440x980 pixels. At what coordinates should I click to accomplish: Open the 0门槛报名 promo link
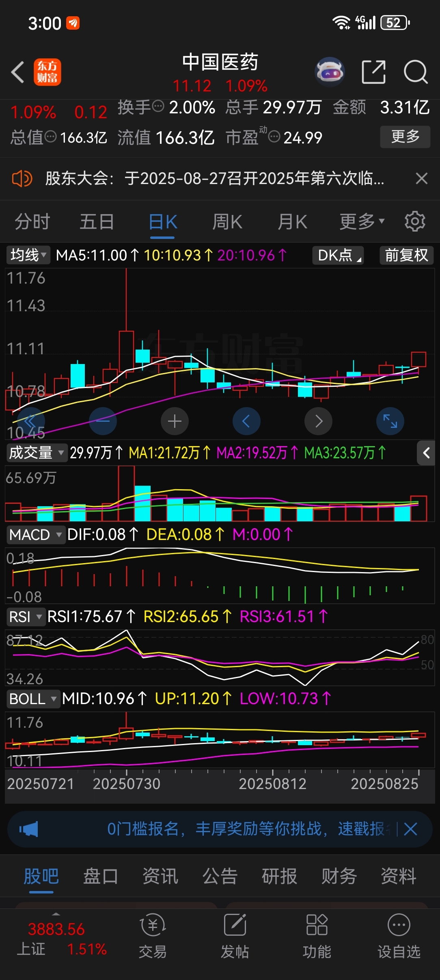click(x=248, y=829)
